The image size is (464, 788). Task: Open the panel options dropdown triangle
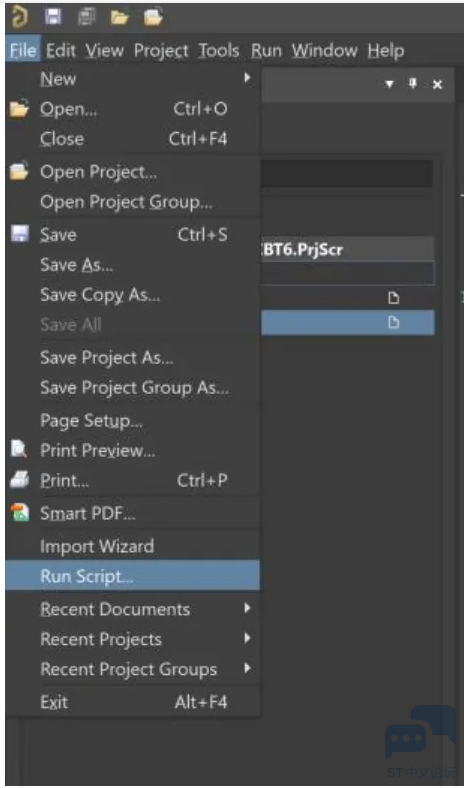coord(390,84)
